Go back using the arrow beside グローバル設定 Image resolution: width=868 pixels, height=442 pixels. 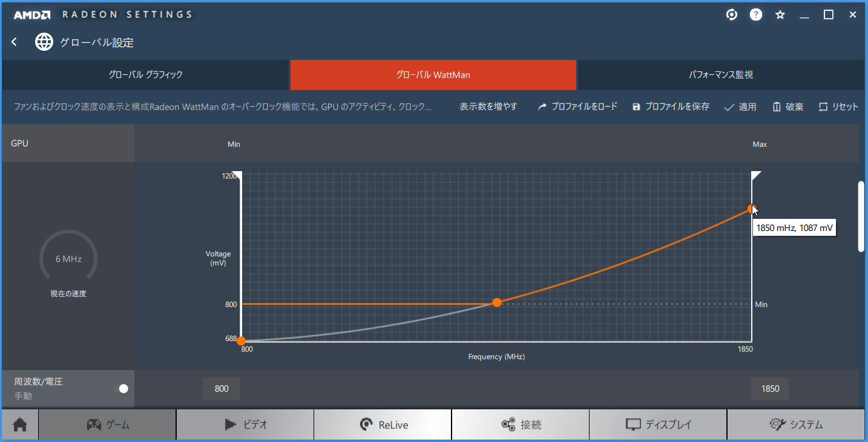[15, 42]
